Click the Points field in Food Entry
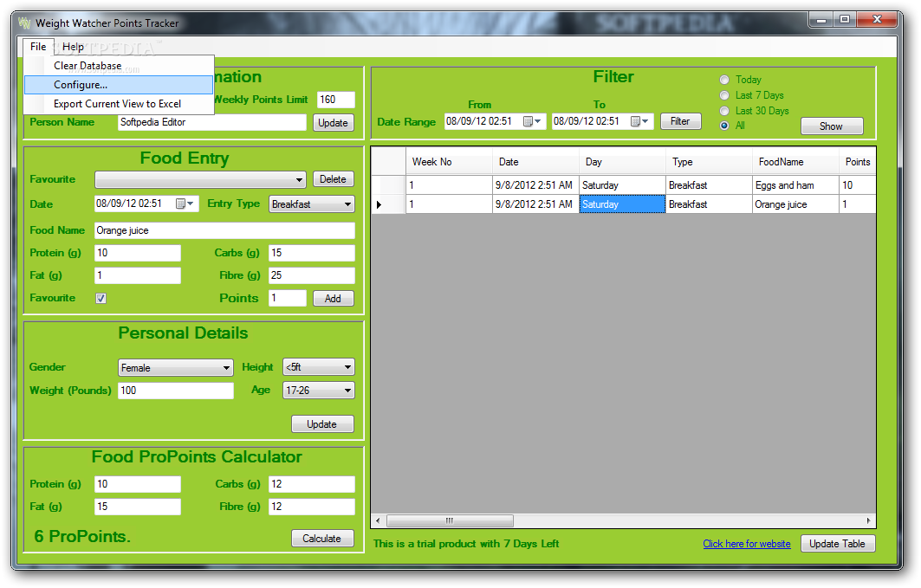This screenshot has width=921, height=588. point(288,298)
